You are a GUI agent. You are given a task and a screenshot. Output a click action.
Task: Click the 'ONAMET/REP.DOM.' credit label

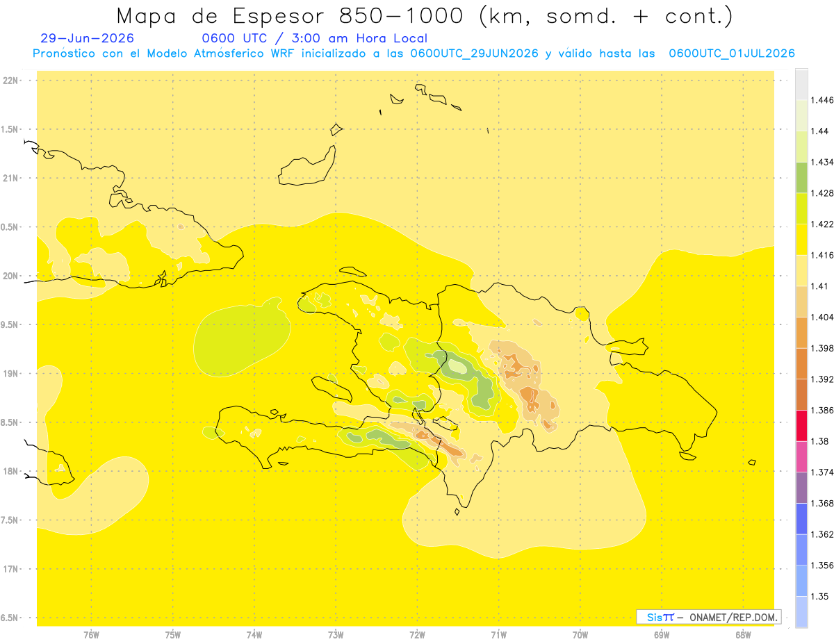coord(733,617)
